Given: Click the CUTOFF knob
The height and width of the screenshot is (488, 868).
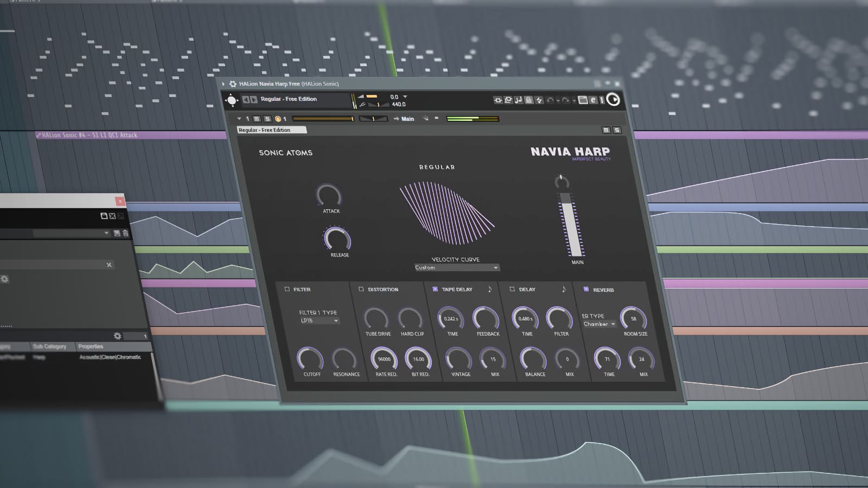Looking at the screenshot, I should (x=310, y=359).
